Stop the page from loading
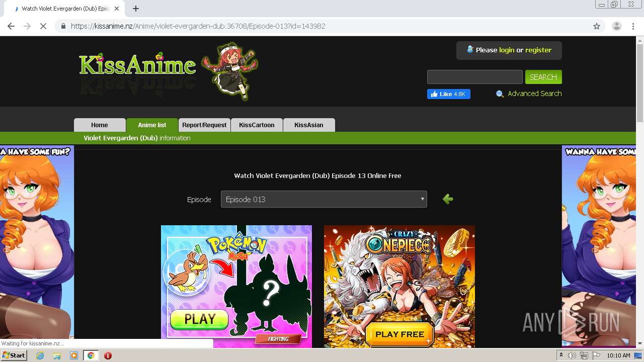The image size is (644, 362). click(43, 26)
